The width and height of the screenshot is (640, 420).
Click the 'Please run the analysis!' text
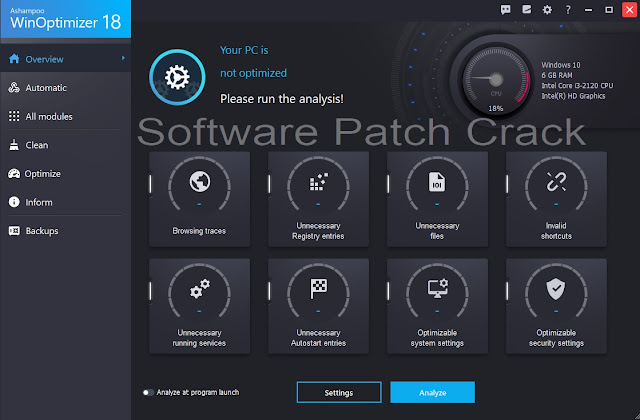(x=282, y=99)
